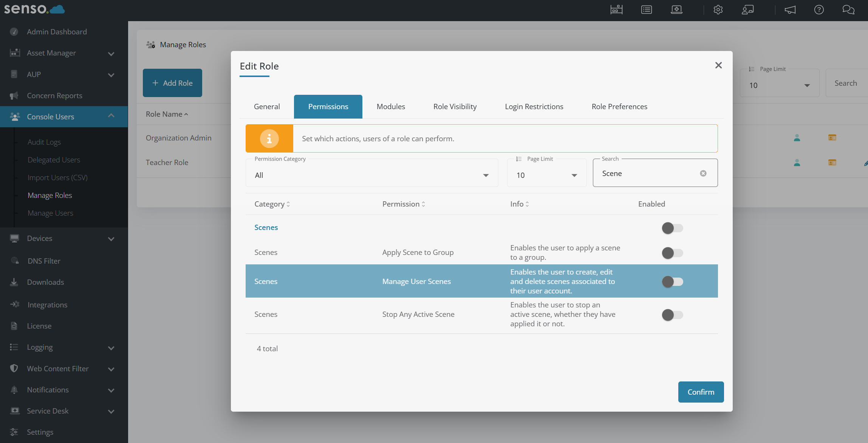Screen dimensions: 868x443
Task: Enable the Apply Scene to Group permission
Action: coord(672,253)
